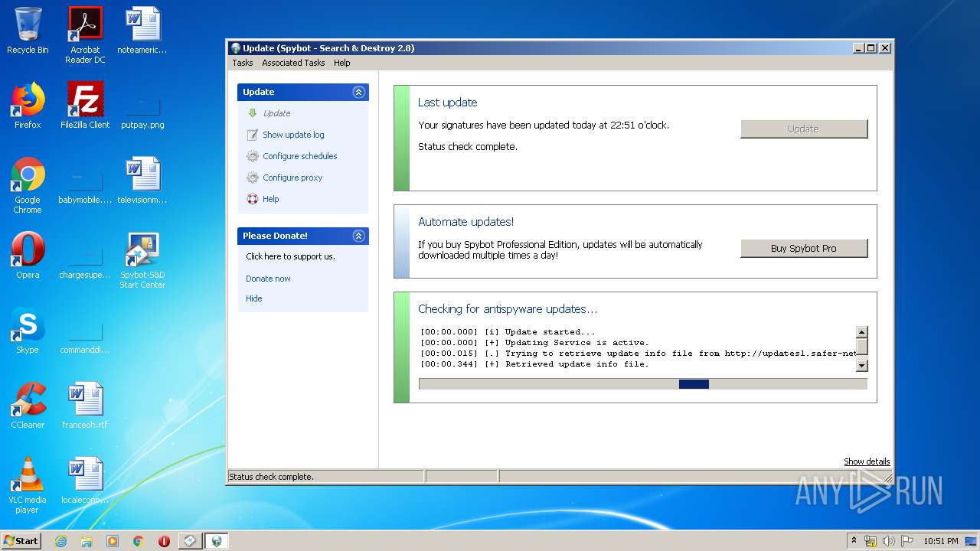
Task: Click Configure schedules link text
Action: (x=300, y=156)
